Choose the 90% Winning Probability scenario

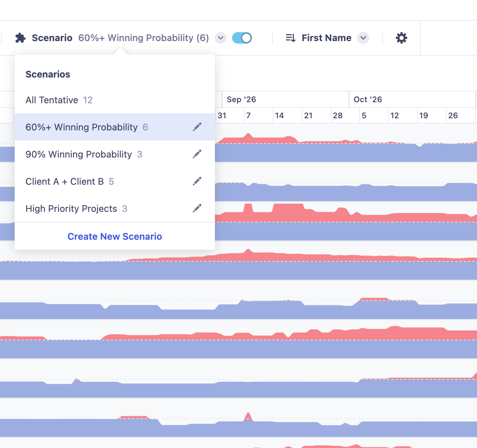pos(115,154)
